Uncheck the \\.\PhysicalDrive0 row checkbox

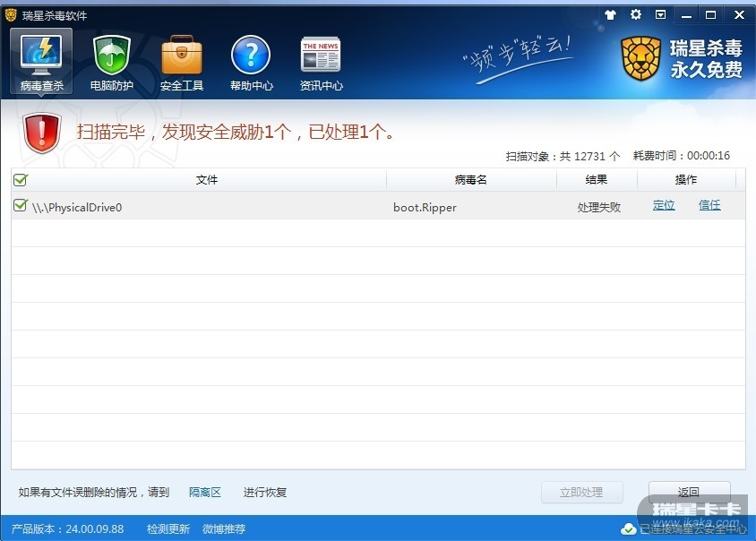[x=21, y=205]
